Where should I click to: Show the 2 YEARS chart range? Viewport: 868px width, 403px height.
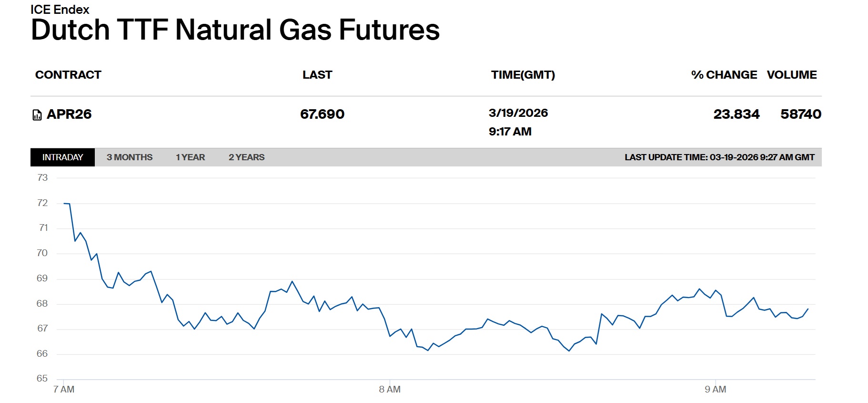tap(246, 157)
